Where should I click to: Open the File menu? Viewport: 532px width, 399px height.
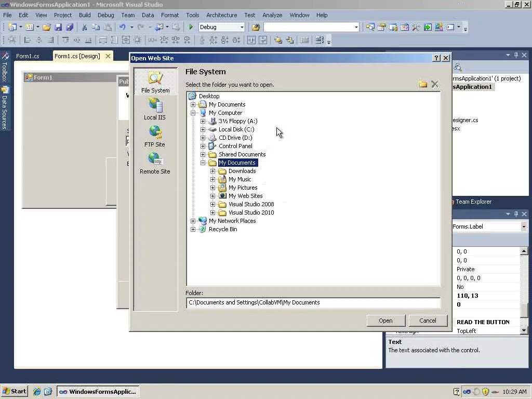click(x=7, y=15)
